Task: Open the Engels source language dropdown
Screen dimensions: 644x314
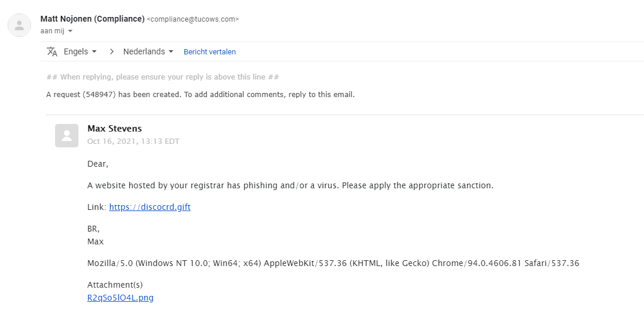Action: tap(80, 51)
